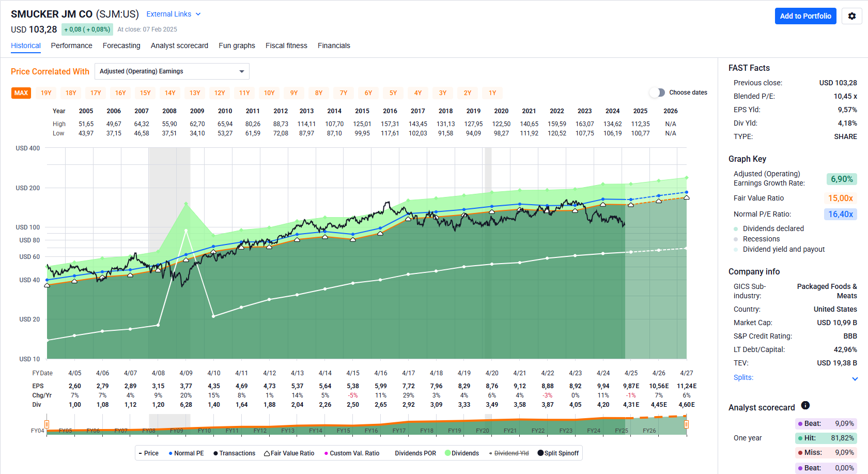Viewport: 868px width, 474px height.
Task: Click the Analyst scorecard info icon
Action: tap(805, 406)
